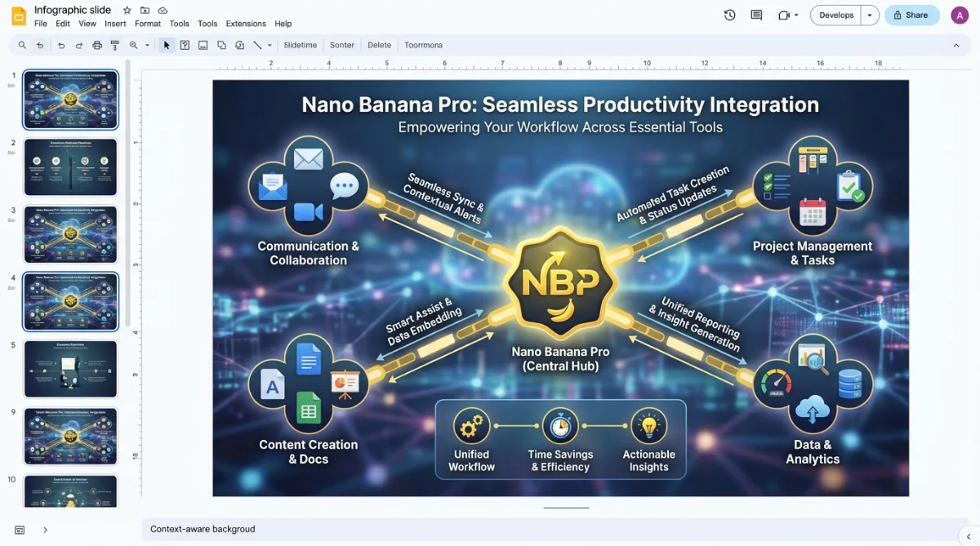Select the paint format roller tool
980x546 pixels.
coord(114,46)
